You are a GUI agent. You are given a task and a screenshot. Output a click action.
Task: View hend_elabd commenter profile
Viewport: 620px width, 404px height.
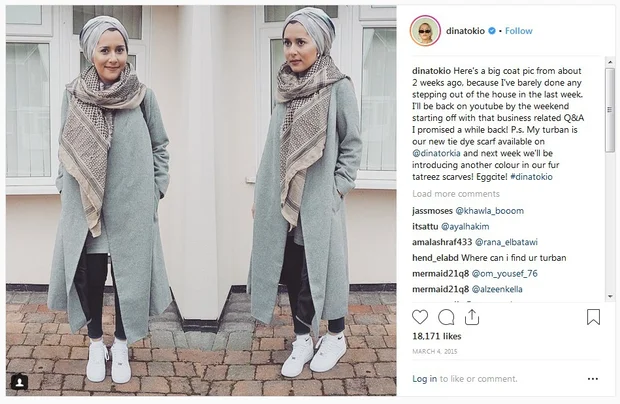point(435,258)
